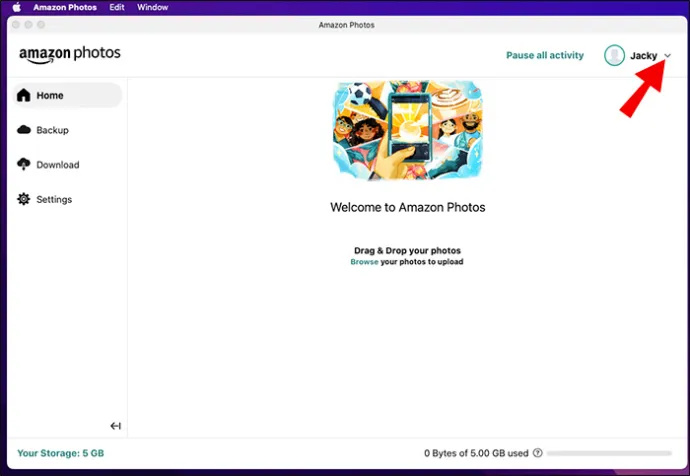
Task: Click the Your Storage: 5 GB link
Action: point(61,453)
